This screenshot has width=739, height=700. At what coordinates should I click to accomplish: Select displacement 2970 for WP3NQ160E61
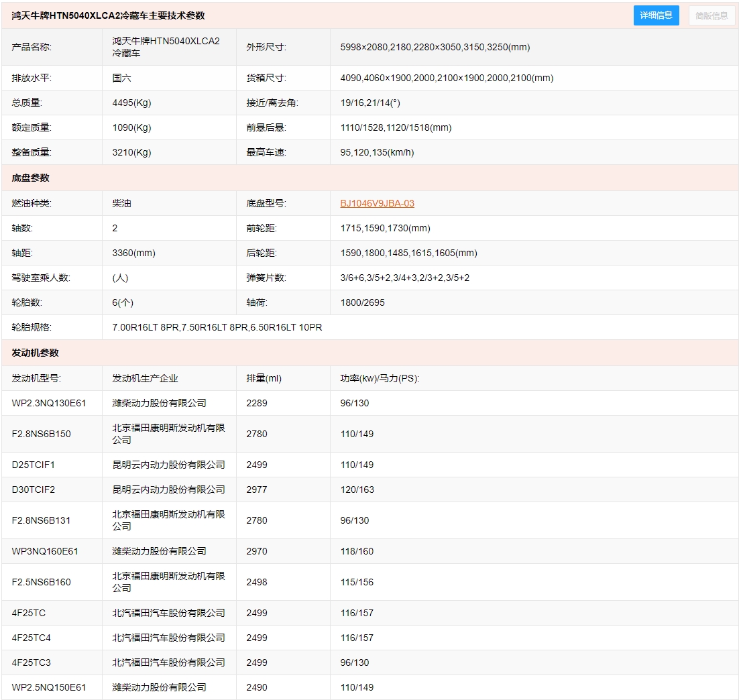(257, 551)
